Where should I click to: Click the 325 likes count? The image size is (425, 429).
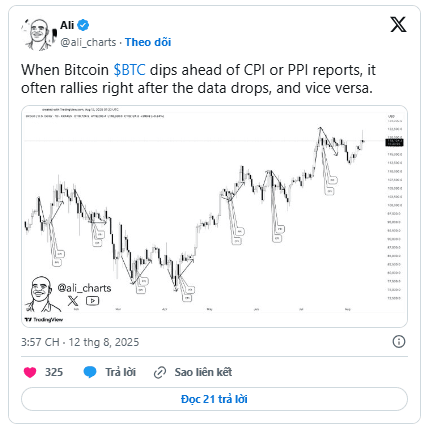click(x=54, y=372)
